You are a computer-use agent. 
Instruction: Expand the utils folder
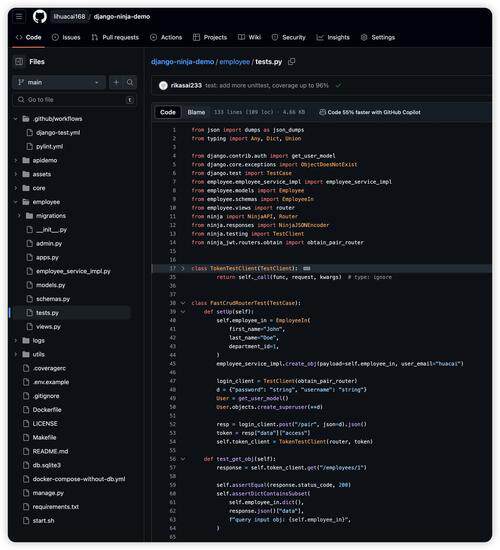15,355
